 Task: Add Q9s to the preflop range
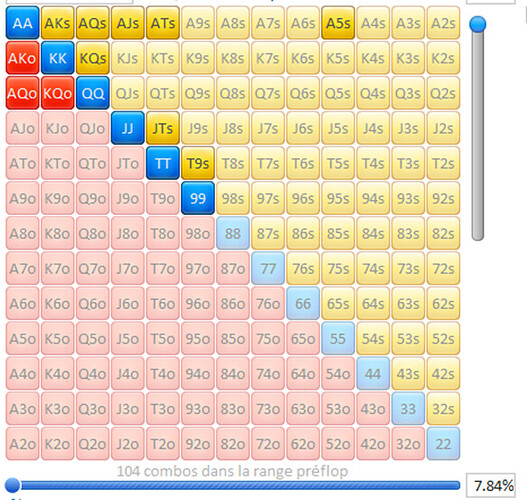tap(198, 93)
